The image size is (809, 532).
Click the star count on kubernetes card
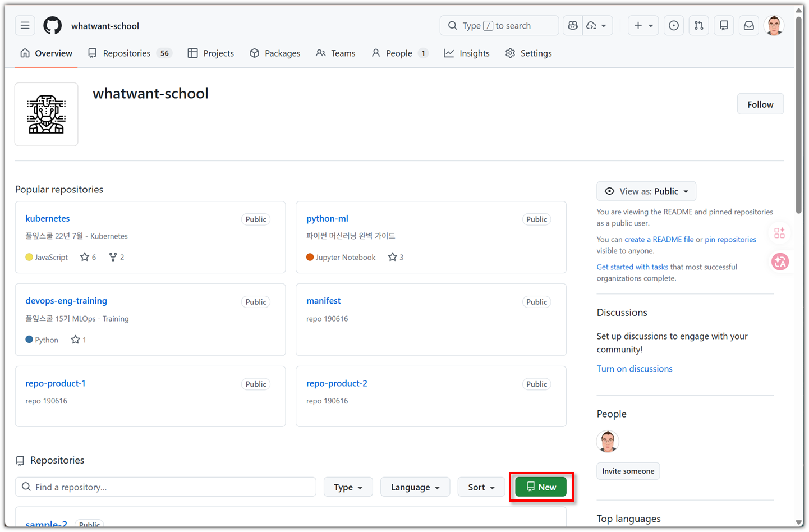[x=88, y=257]
